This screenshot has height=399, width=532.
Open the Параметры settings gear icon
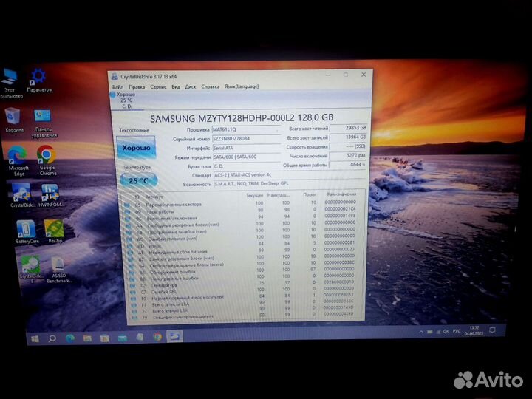coord(39,81)
